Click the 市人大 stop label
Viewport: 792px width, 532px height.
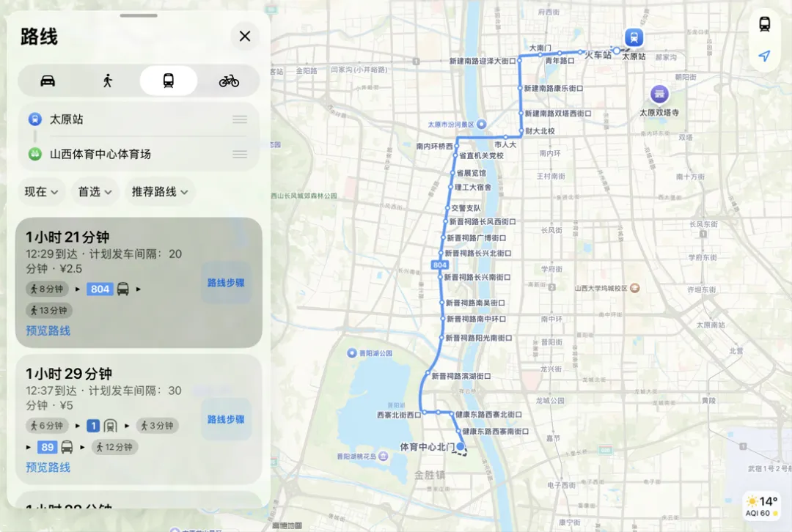click(505, 144)
